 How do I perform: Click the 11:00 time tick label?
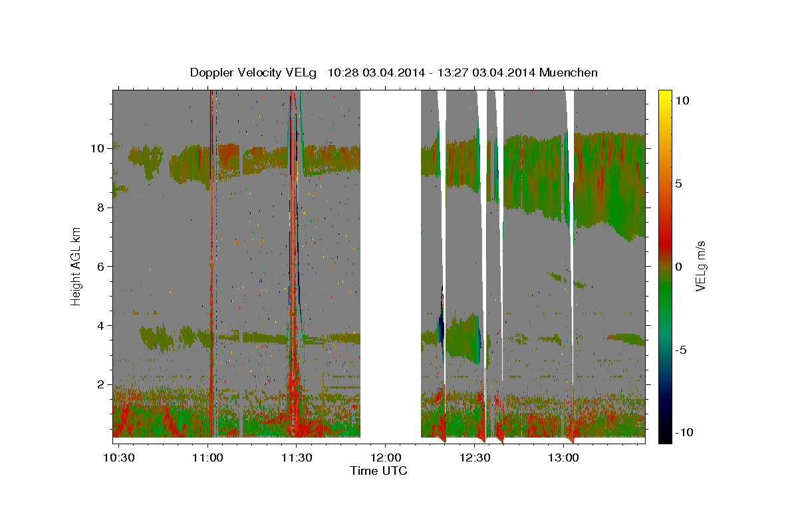point(207,458)
